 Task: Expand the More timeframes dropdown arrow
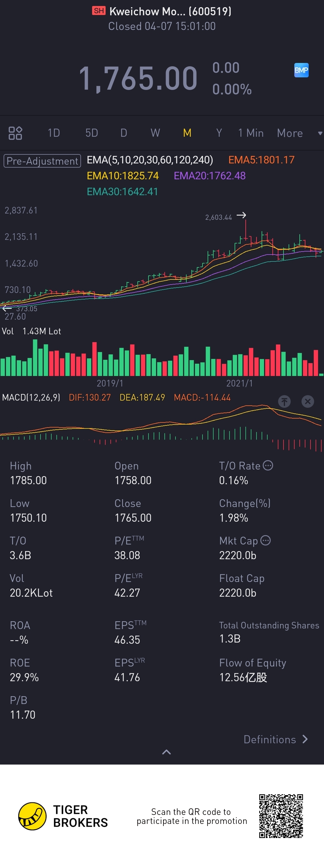(320, 133)
